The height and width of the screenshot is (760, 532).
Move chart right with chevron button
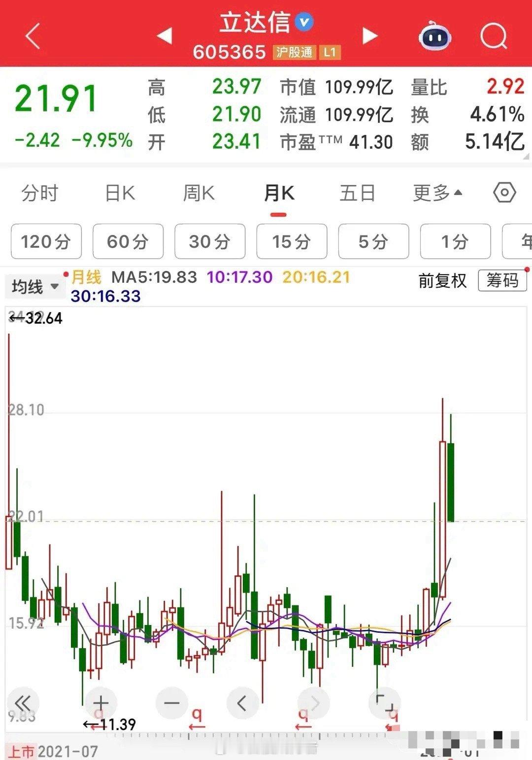click(x=313, y=702)
